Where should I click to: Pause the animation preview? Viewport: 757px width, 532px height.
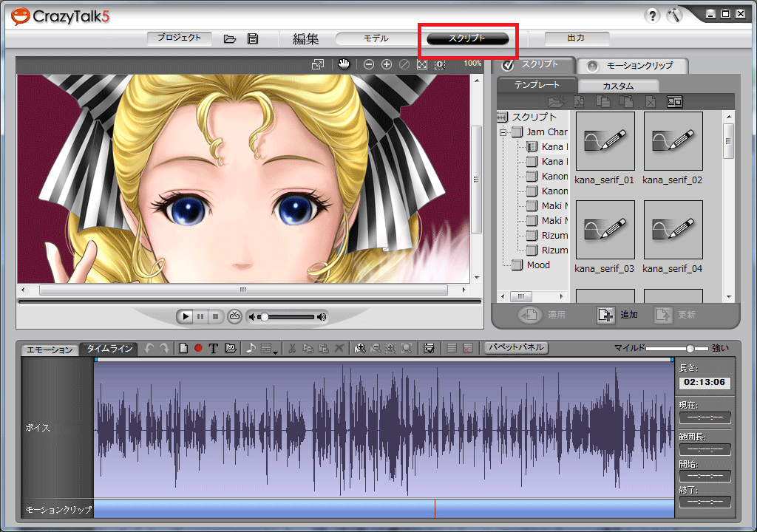click(x=200, y=317)
